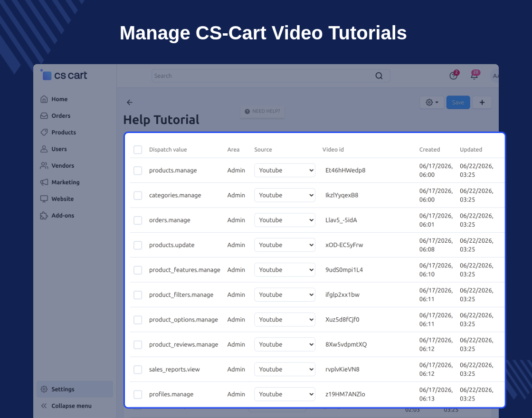Click the sales_reports.view dispatch value
Image resolution: width=532 pixels, height=418 pixels.
click(x=174, y=370)
